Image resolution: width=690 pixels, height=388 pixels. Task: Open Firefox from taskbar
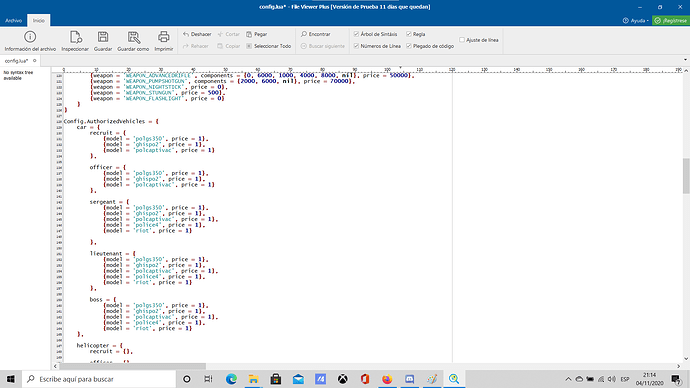click(x=387, y=379)
